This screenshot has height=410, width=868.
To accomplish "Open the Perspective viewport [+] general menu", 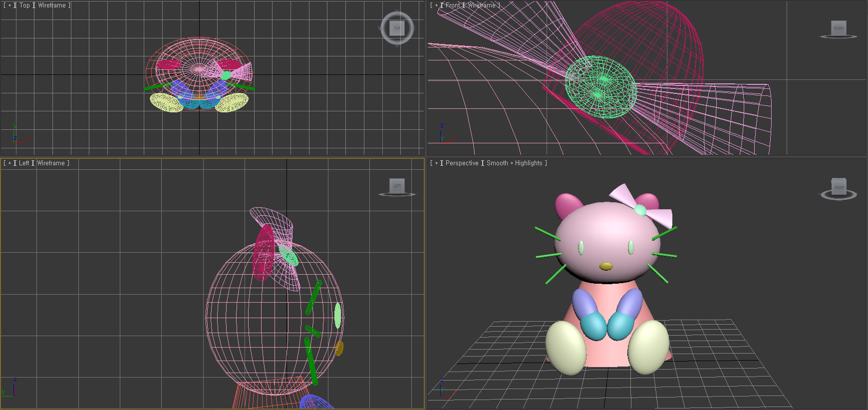I will 436,163.
